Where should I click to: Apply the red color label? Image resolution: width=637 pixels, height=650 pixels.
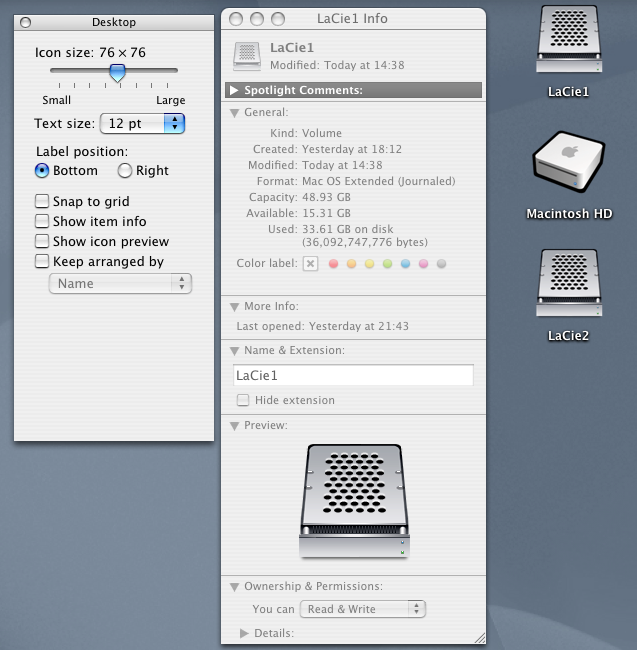click(x=333, y=264)
